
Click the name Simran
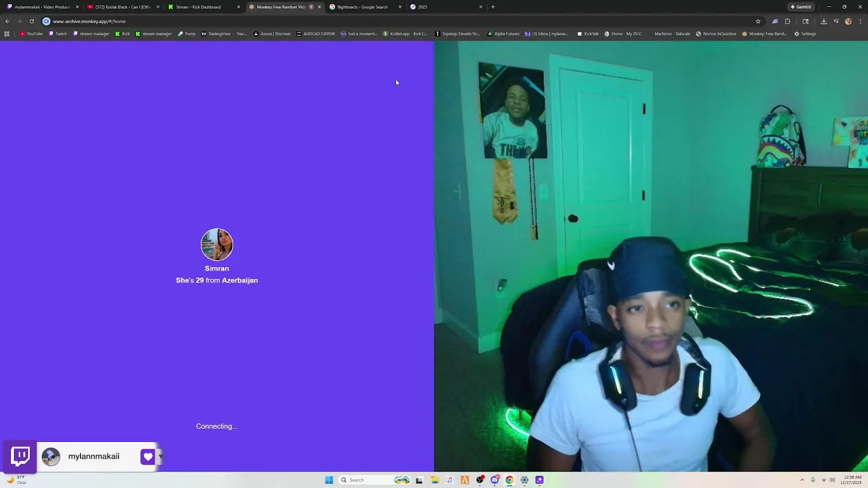[x=217, y=268]
